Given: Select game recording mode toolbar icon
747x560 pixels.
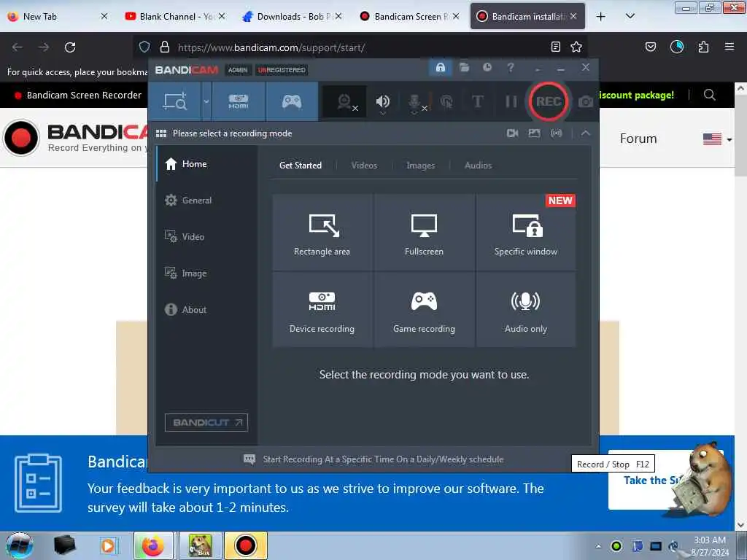Looking at the screenshot, I should point(292,101).
